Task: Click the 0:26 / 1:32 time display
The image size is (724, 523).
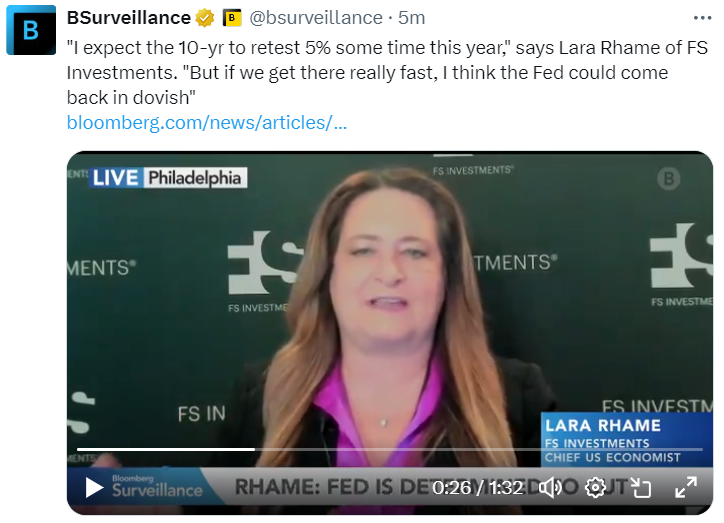Action: point(477,487)
